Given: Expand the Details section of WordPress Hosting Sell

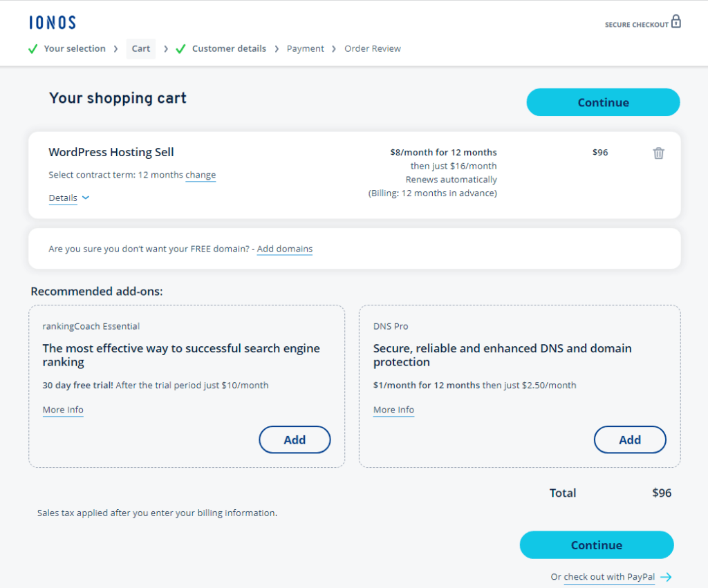Looking at the screenshot, I should (x=62, y=198).
